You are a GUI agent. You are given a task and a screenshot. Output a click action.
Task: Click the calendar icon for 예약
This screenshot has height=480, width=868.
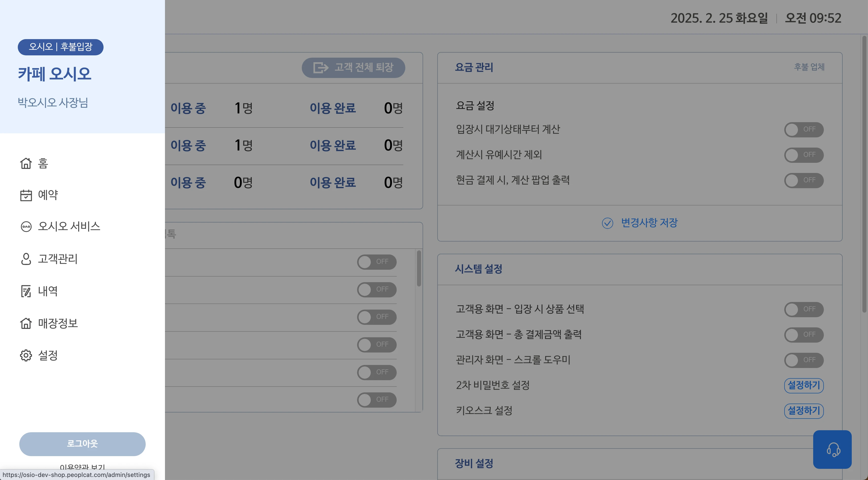tap(26, 195)
